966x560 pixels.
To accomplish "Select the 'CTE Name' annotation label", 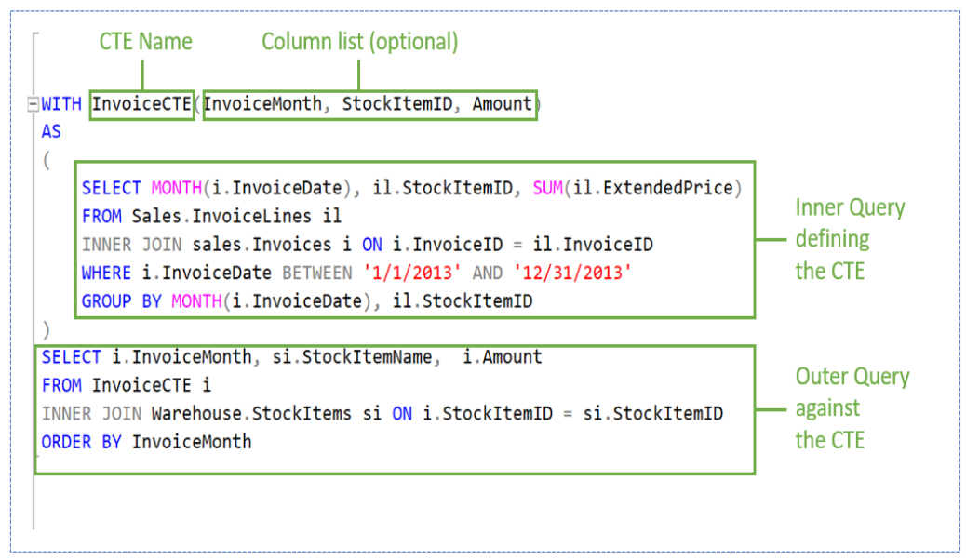I will point(145,42).
